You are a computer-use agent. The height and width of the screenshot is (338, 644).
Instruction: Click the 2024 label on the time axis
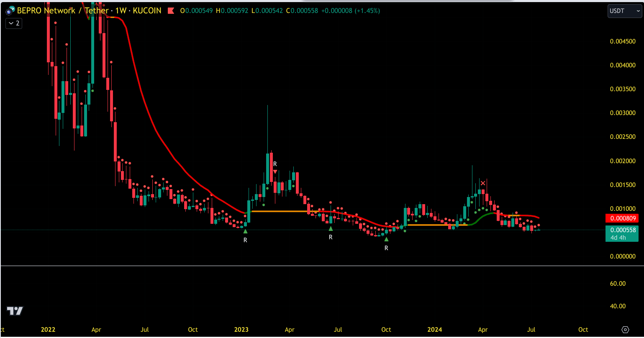(x=434, y=330)
